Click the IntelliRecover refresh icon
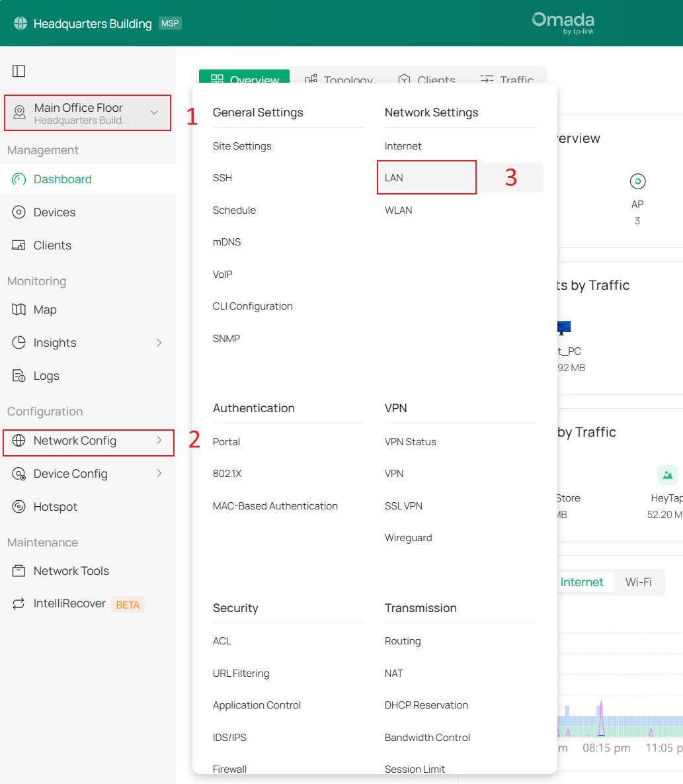 point(19,604)
